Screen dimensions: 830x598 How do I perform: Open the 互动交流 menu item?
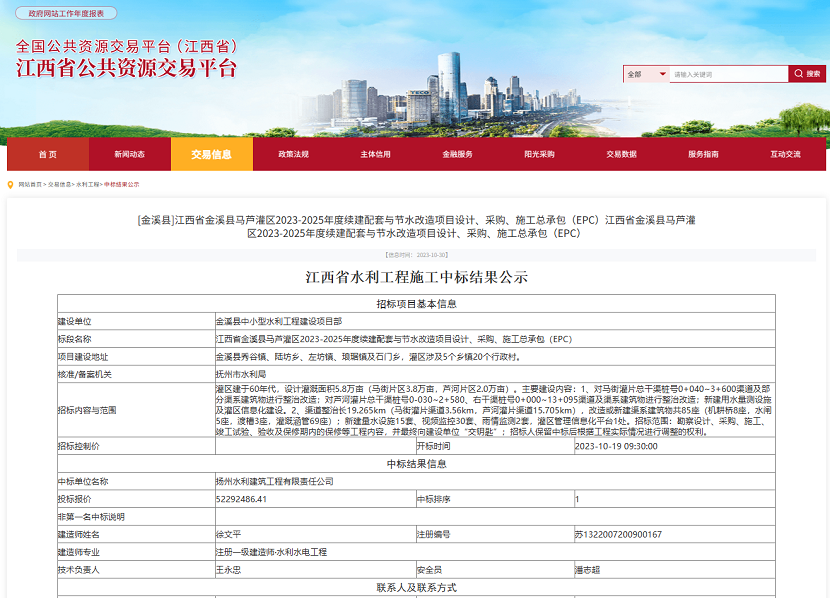click(x=786, y=154)
